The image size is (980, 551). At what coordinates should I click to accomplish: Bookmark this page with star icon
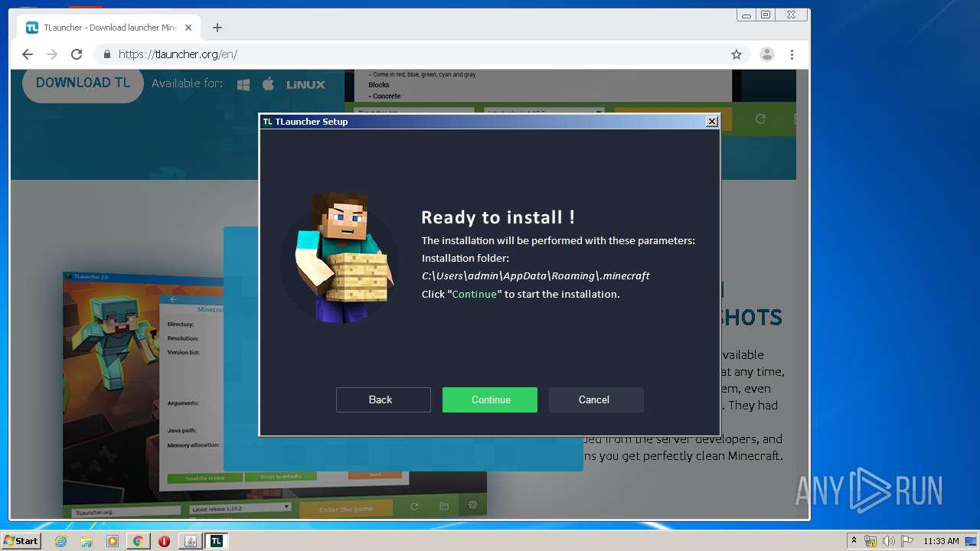pyautogui.click(x=737, y=54)
